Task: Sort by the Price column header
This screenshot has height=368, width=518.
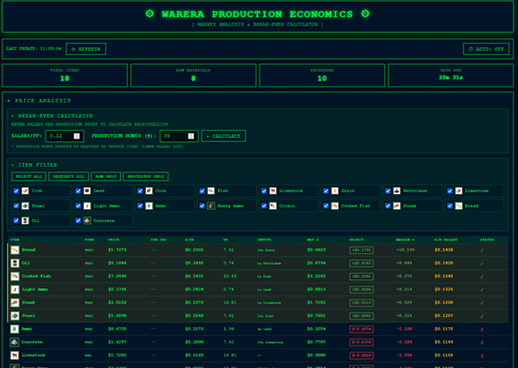Action: pyautogui.click(x=114, y=240)
